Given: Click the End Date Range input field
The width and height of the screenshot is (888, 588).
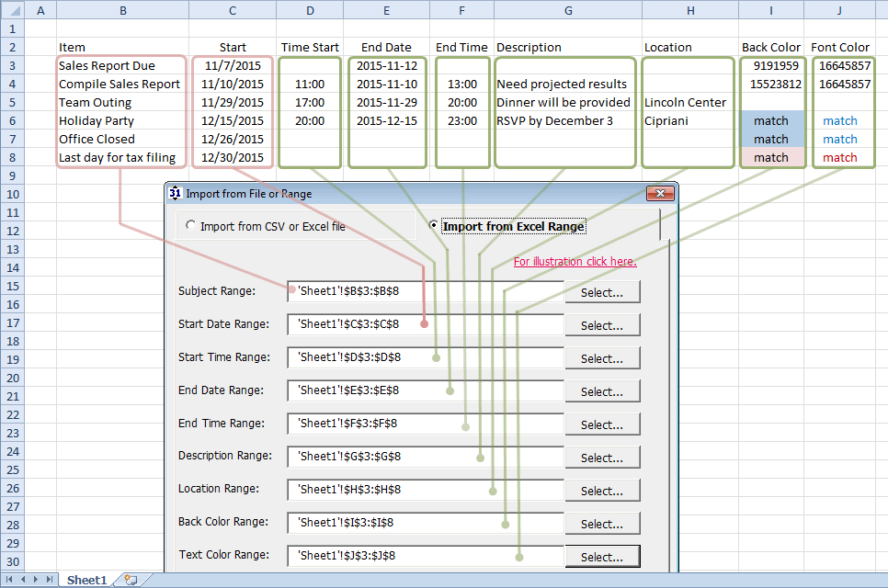Looking at the screenshot, I should click(425, 390).
